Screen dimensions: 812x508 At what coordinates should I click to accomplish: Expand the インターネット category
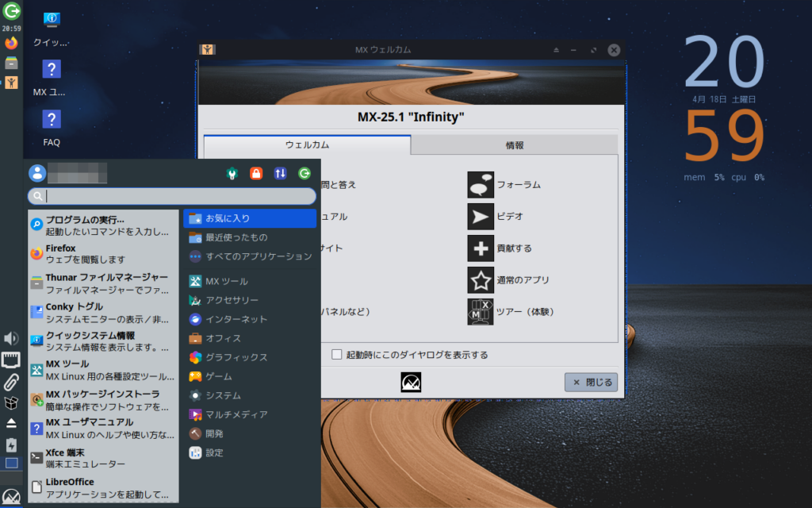[236, 319]
